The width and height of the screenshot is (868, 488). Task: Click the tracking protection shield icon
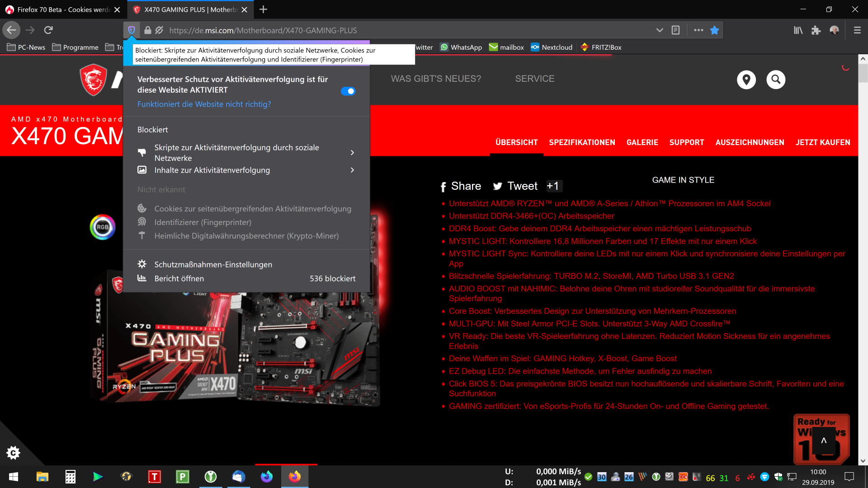click(x=131, y=30)
